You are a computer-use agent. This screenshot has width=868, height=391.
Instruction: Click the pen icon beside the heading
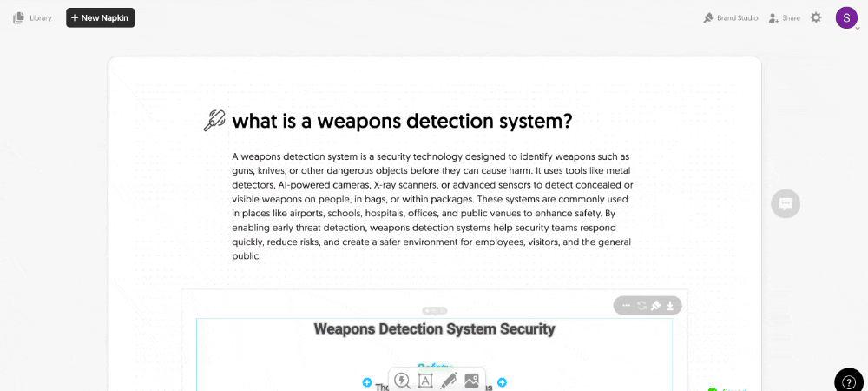click(x=214, y=121)
